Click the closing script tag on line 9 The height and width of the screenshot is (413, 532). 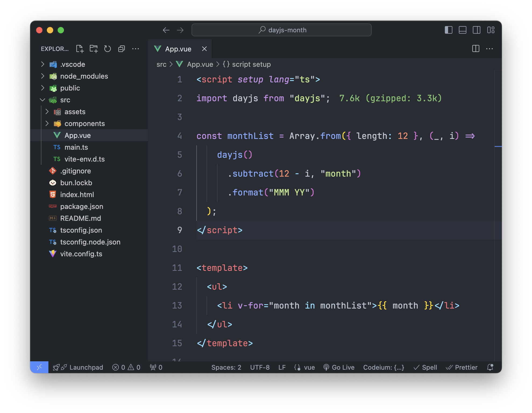(220, 230)
